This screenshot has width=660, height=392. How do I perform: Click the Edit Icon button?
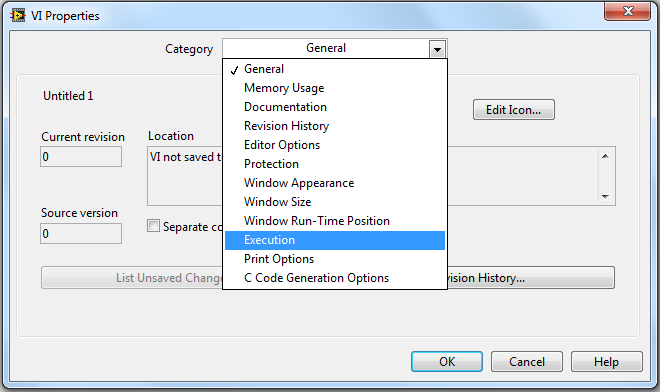tap(514, 110)
